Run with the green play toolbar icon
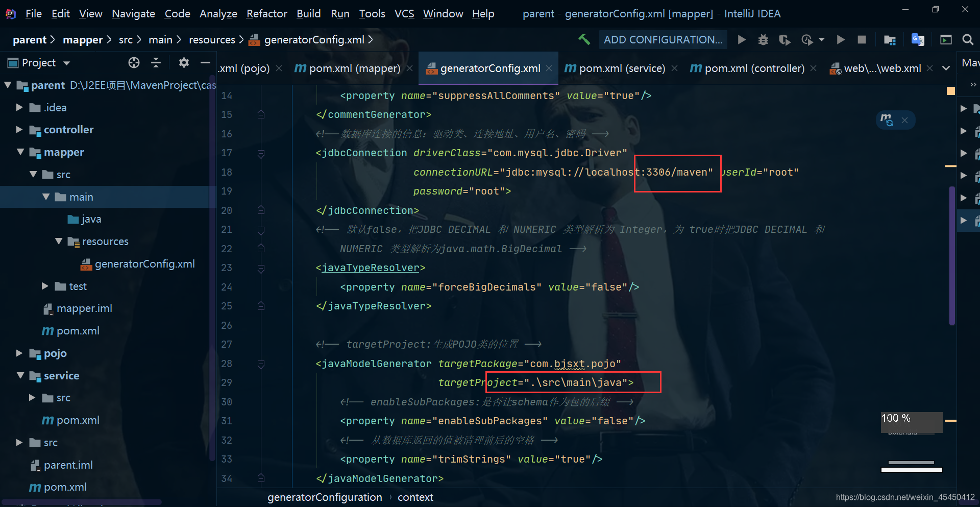This screenshot has height=507, width=980. (x=742, y=39)
